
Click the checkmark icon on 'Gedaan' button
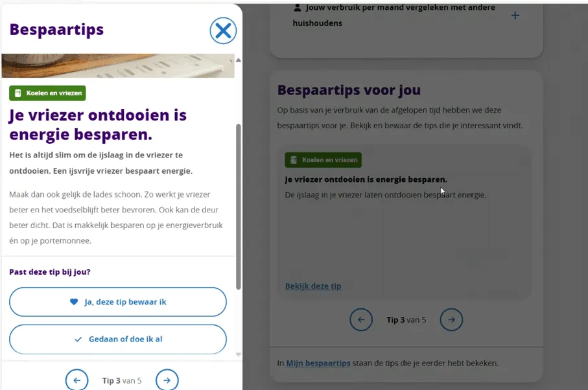point(78,339)
